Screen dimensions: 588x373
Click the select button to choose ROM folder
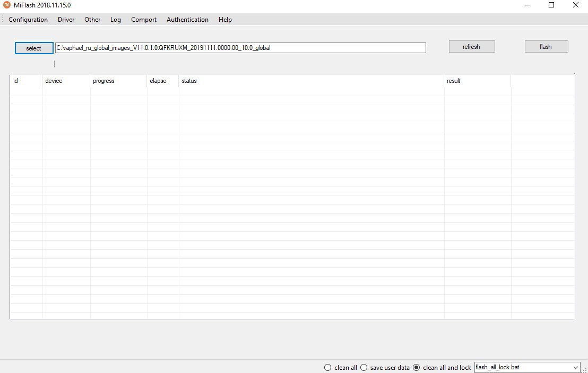34,48
